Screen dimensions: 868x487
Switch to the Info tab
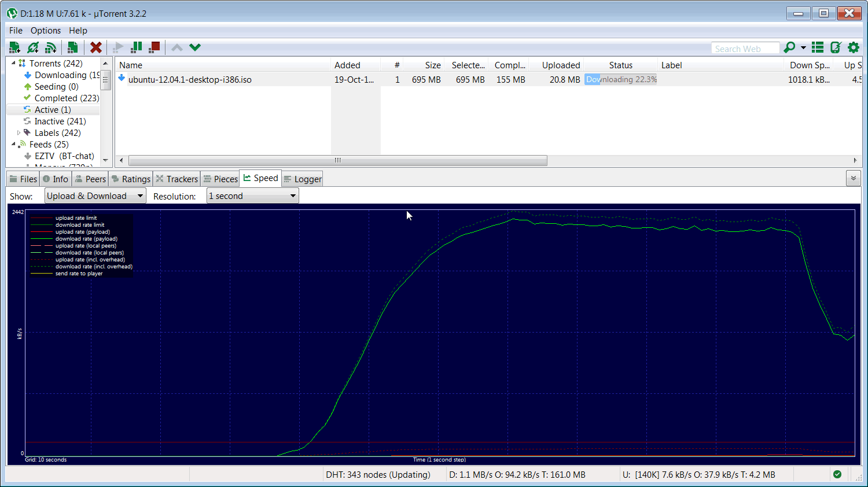tap(56, 179)
